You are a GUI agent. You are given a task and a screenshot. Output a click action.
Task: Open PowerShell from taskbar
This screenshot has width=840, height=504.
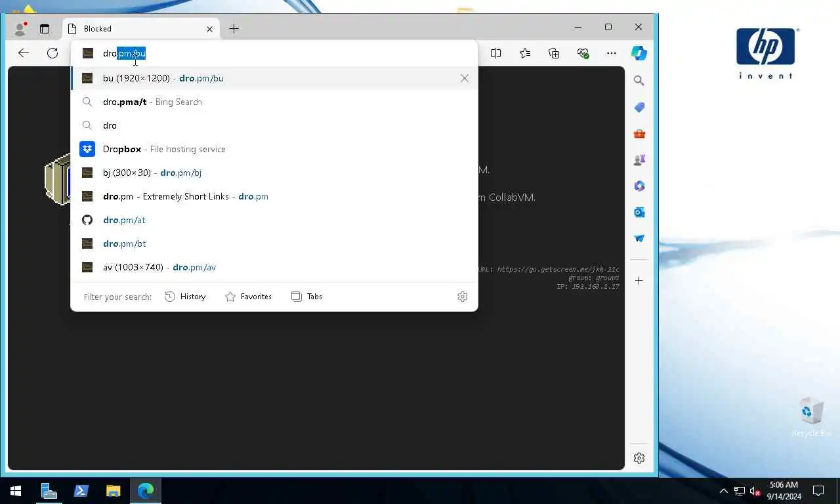(x=81, y=491)
